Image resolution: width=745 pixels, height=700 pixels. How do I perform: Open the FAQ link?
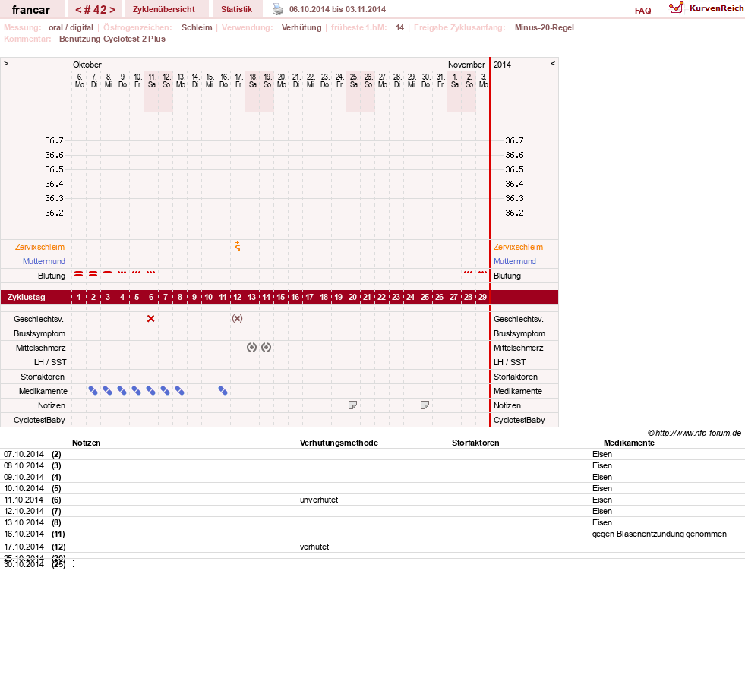(x=642, y=11)
